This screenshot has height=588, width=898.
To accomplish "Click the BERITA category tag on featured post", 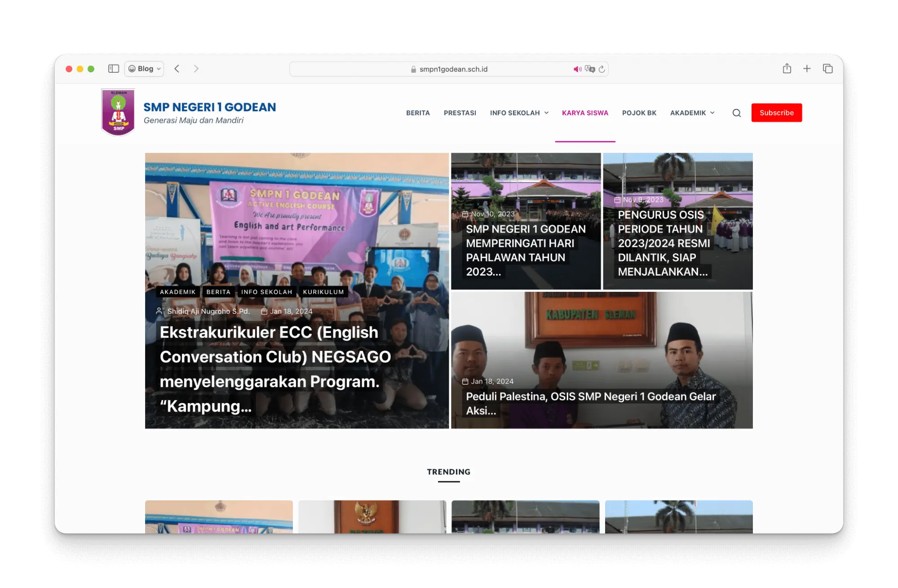I will pyautogui.click(x=218, y=292).
